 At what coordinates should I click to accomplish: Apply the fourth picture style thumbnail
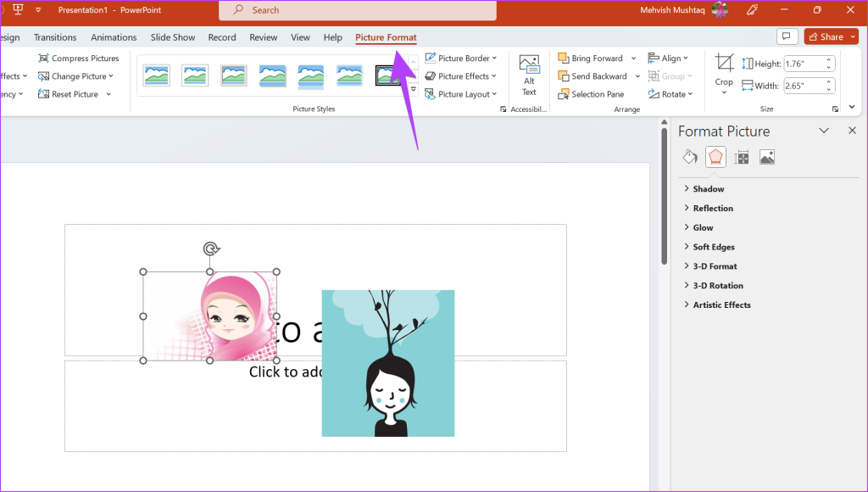[x=272, y=75]
